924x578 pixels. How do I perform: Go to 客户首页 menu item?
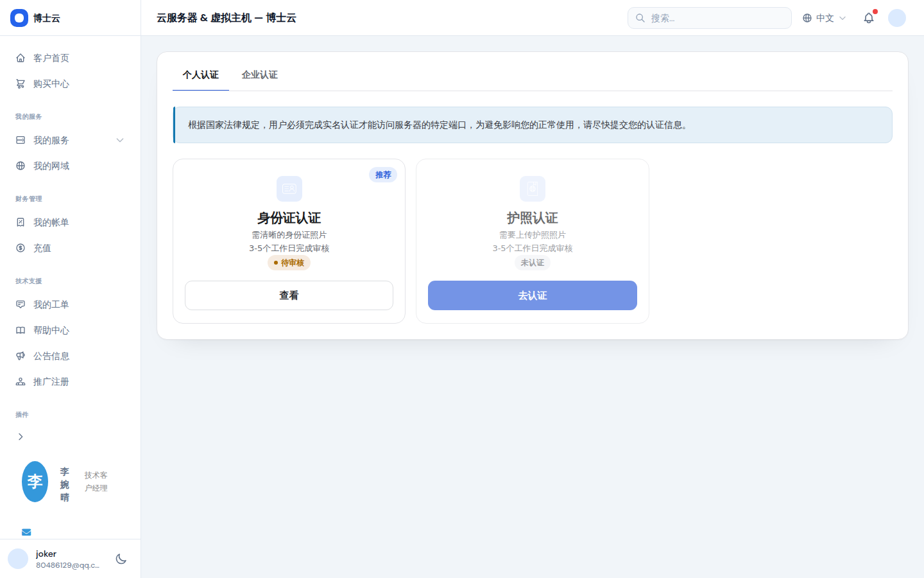(x=71, y=58)
